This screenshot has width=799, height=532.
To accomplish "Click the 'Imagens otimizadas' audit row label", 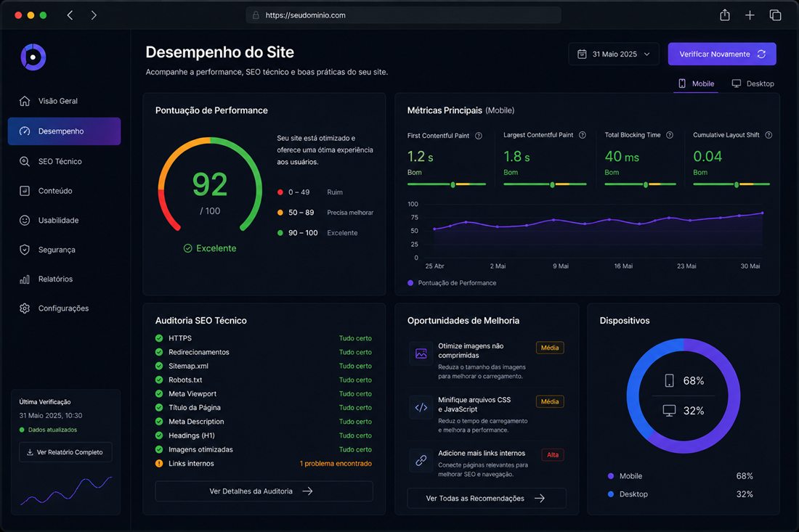I will 200,449.
